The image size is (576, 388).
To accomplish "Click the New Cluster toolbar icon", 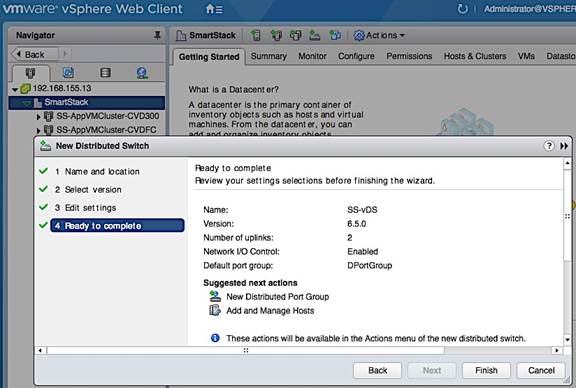I will click(x=276, y=35).
